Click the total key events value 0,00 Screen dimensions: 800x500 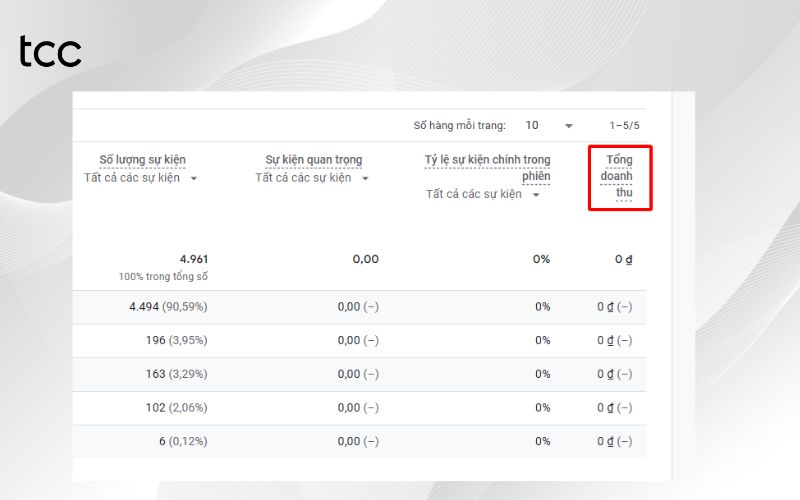[x=366, y=259]
